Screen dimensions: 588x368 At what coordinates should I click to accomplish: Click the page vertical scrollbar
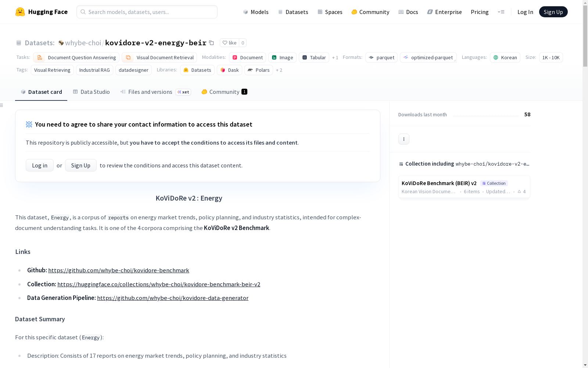coord(585,37)
